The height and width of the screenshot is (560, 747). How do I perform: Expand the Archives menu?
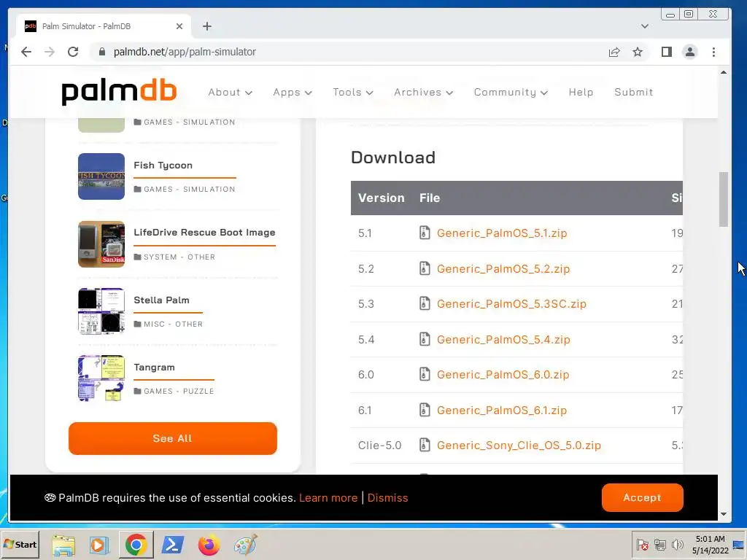(424, 93)
